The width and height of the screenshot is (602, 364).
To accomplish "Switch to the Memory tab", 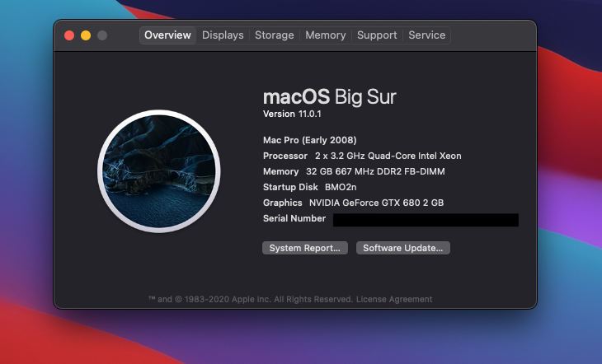I will tap(325, 35).
